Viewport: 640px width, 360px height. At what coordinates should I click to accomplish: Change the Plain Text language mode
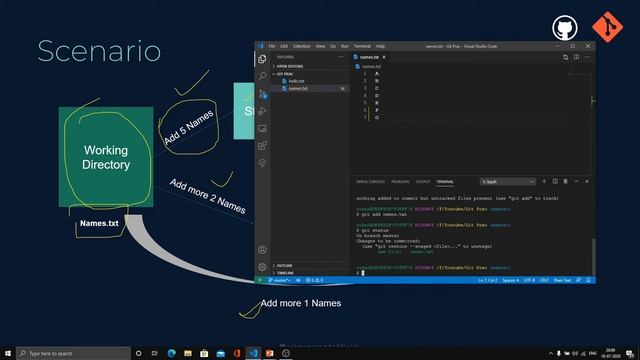[562, 280]
